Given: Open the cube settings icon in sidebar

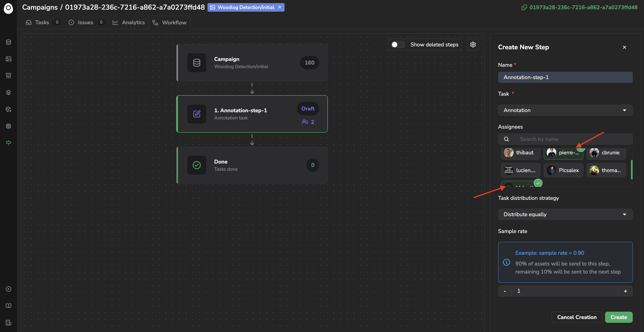Looking at the screenshot, I should click(9, 109).
